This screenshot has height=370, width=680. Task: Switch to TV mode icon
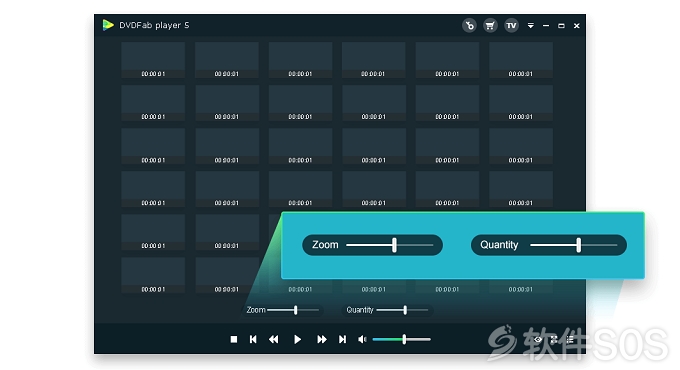tap(511, 26)
